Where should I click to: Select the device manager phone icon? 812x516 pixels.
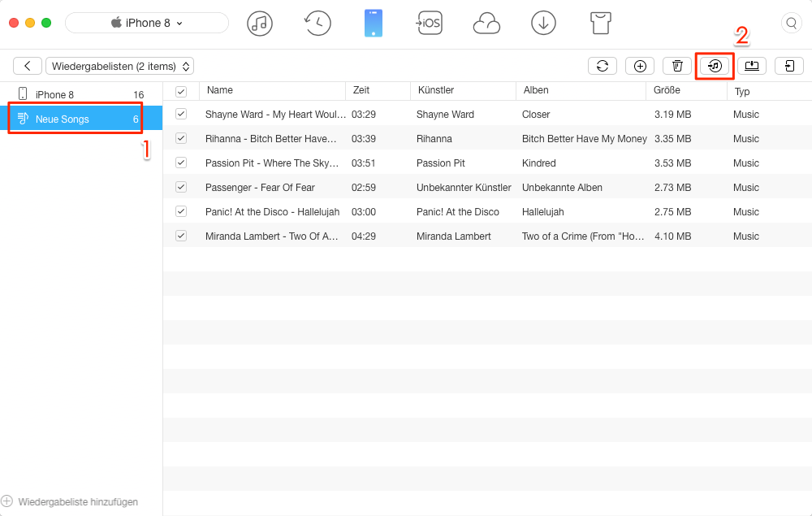point(374,24)
